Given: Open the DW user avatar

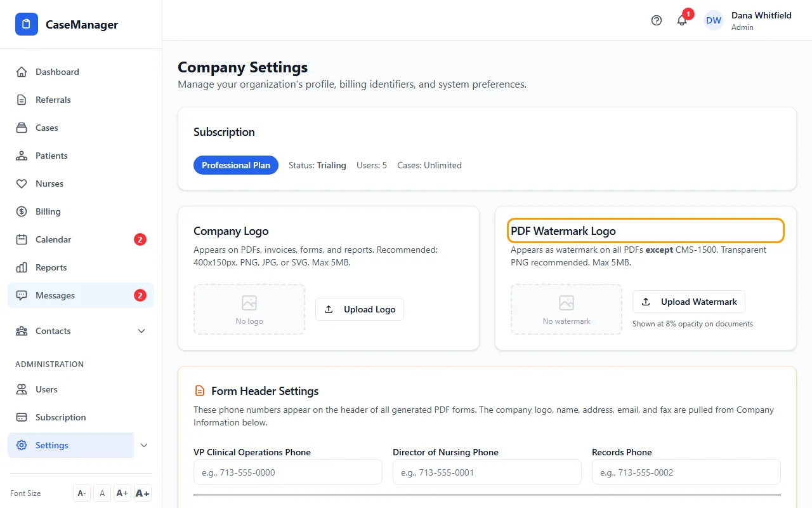Looking at the screenshot, I should click(x=714, y=20).
